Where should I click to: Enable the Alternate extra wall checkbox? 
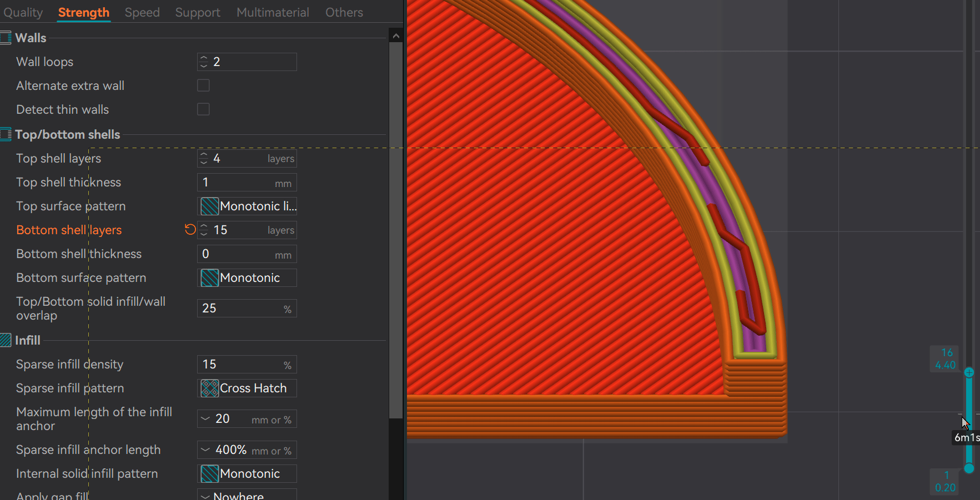204,85
